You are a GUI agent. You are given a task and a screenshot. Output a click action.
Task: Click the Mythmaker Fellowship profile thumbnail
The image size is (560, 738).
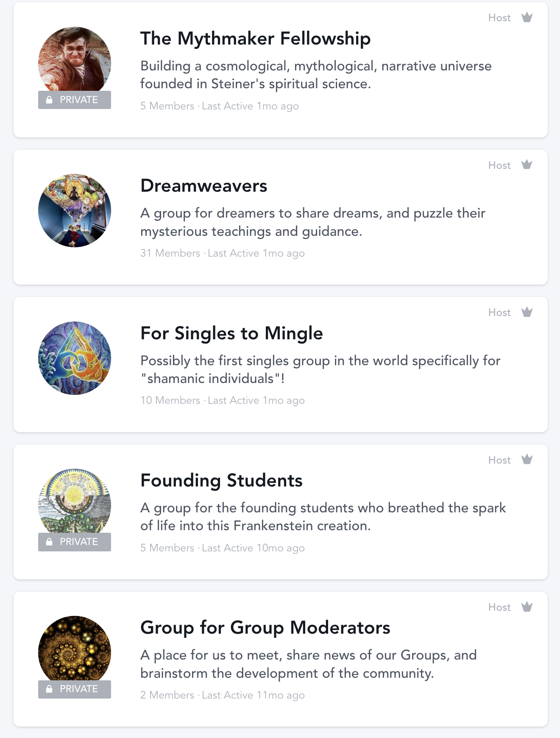tap(75, 59)
